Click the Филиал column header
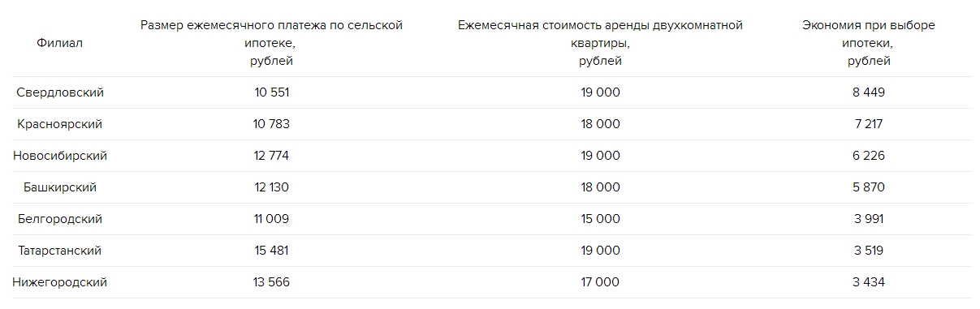 [x=59, y=43]
